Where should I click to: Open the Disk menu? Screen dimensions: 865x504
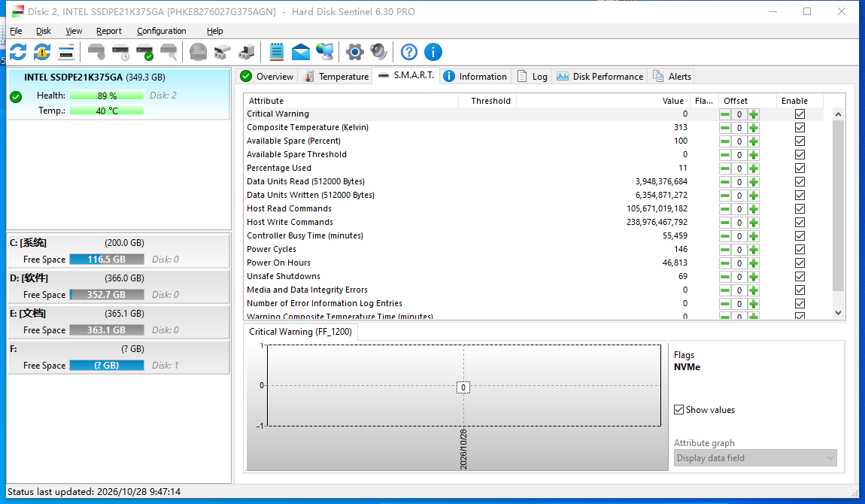pyautogui.click(x=44, y=31)
